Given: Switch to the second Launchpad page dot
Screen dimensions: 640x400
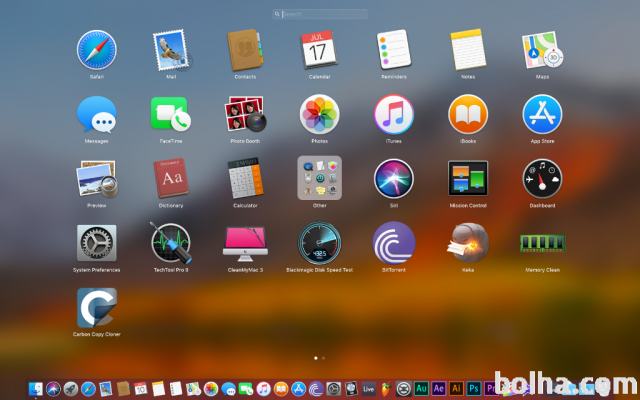Looking at the screenshot, I should click(x=324, y=357).
